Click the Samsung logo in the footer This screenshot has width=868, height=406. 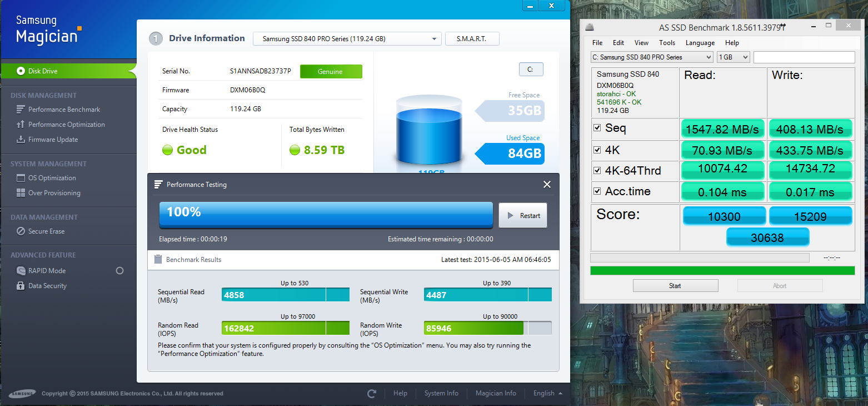(22, 393)
